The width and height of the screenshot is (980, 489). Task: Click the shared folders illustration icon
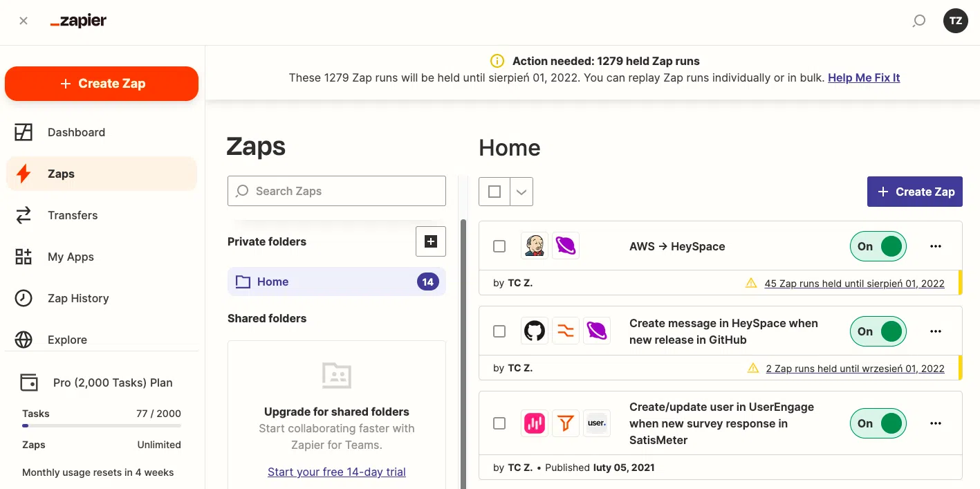(x=337, y=376)
